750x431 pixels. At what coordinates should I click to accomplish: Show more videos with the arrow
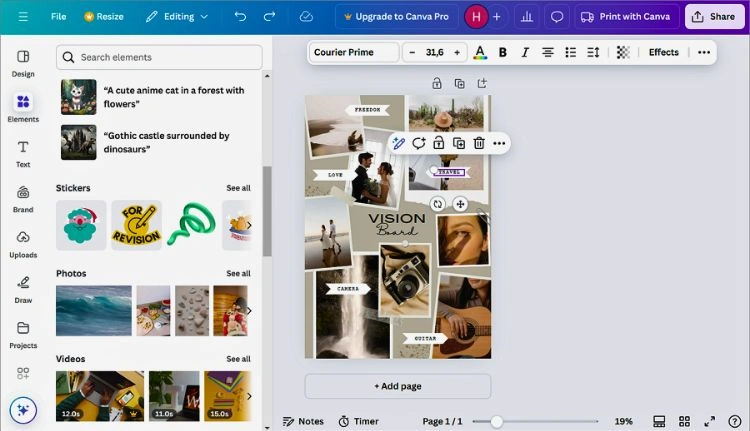(248, 396)
